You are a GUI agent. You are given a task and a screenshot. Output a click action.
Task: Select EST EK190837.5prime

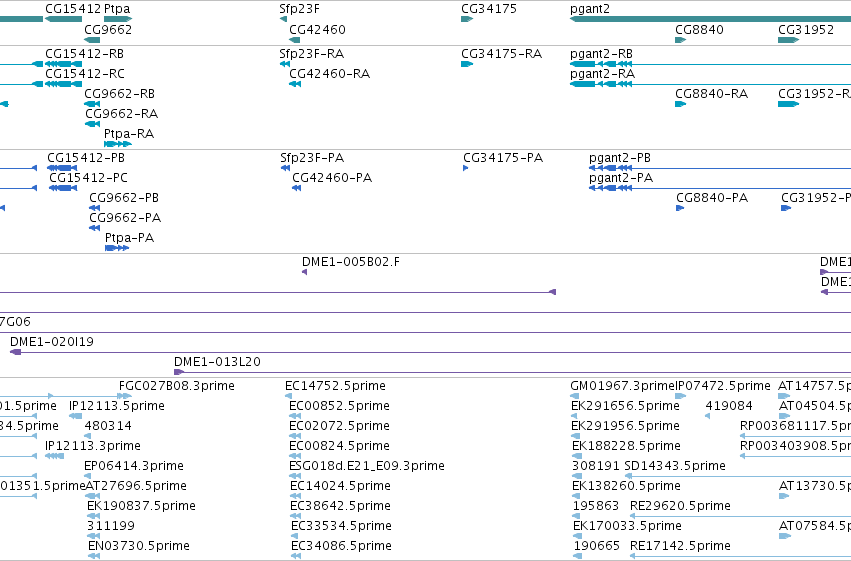[x=94, y=516]
